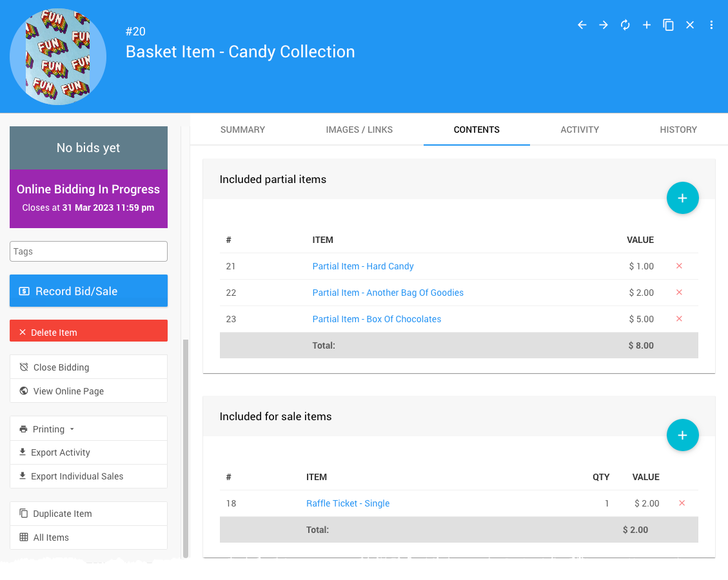This screenshot has width=728, height=580.
Task: Click inside the Tags input field
Action: click(88, 251)
